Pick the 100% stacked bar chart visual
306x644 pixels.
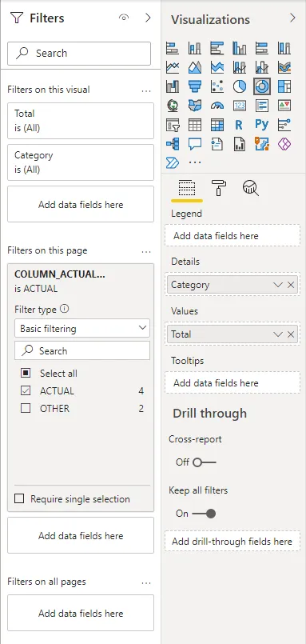pos(262,48)
